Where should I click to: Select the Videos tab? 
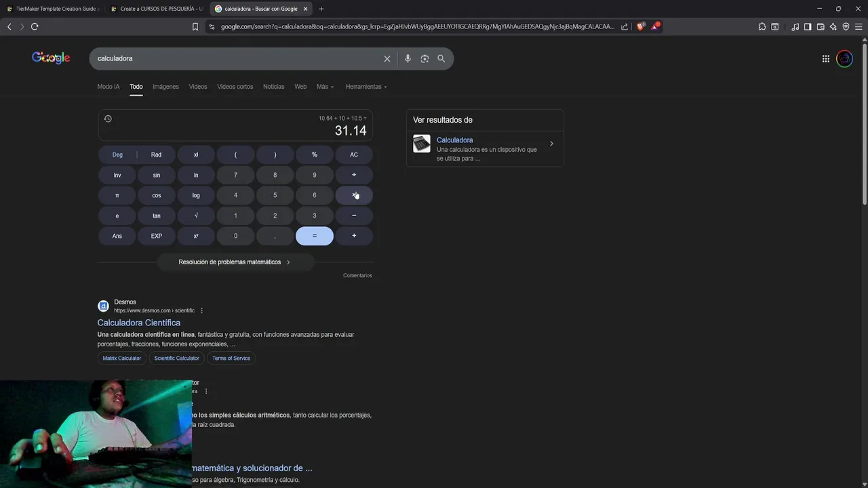tap(198, 87)
